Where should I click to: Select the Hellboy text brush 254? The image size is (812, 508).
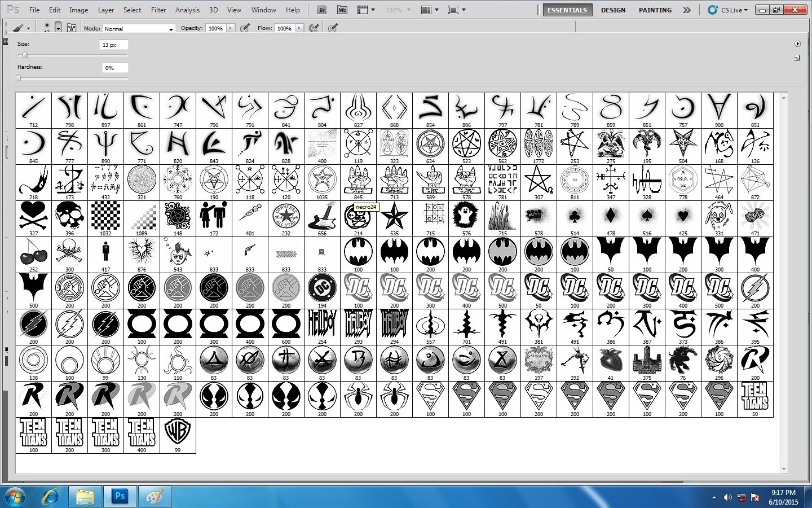(x=322, y=327)
